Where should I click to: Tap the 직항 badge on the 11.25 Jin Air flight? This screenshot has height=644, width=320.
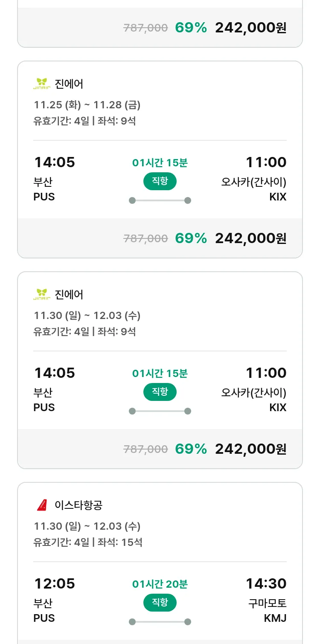(x=160, y=181)
